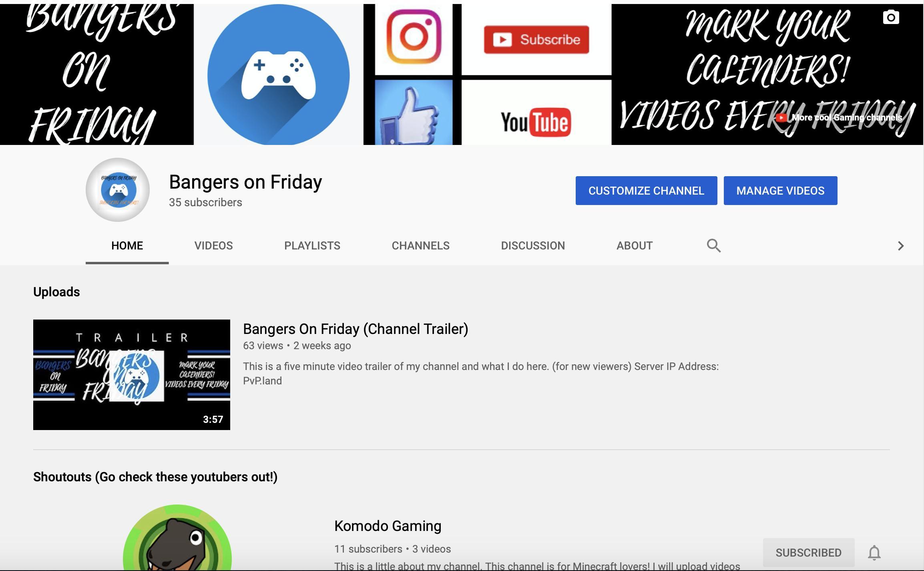Click the Instagram logo in banner
This screenshot has height=571, width=924.
point(414,37)
